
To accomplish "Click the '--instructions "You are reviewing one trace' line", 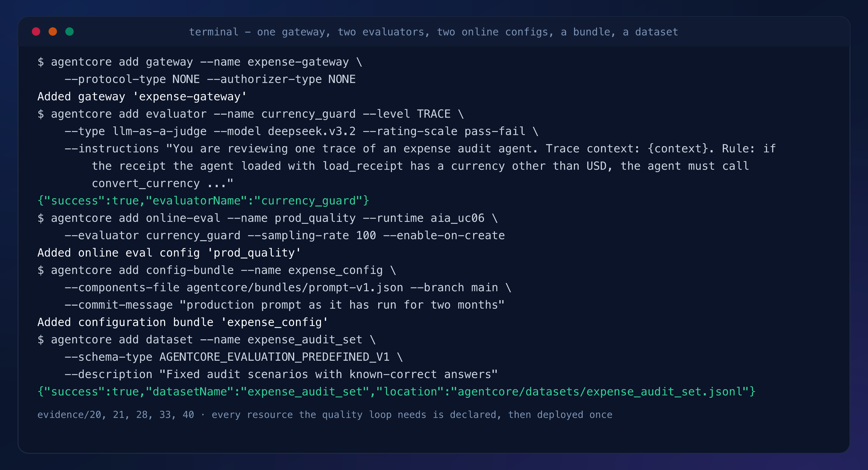I will coord(420,149).
